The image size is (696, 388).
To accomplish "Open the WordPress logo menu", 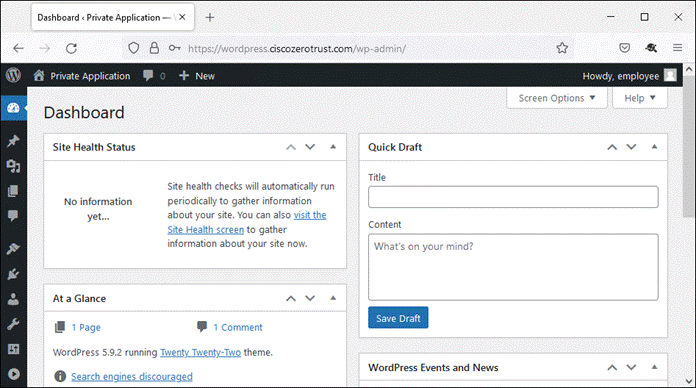I will coord(13,75).
